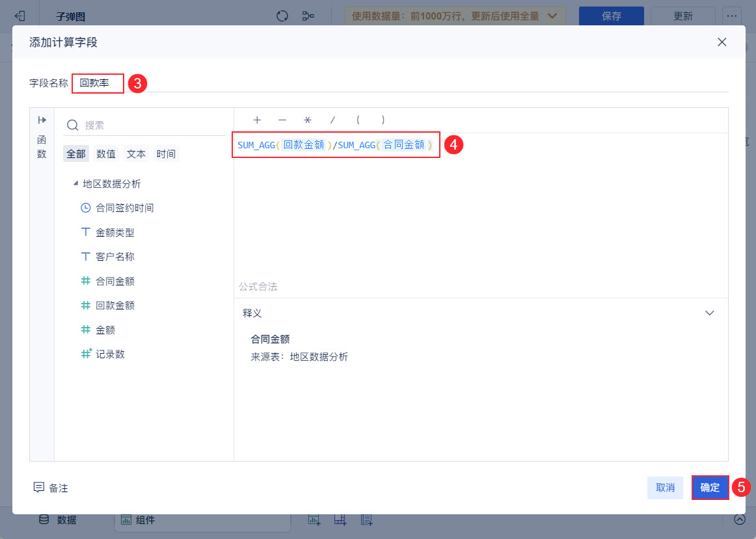
Task: Click the clock icon beside 合同签约时间
Action: click(85, 208)
